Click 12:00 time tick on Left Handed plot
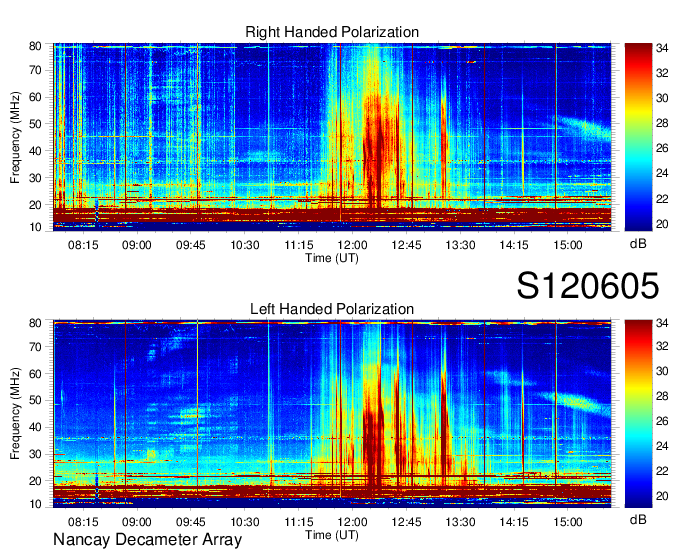This screenshot has width=680, height=552. pos(353,522)
